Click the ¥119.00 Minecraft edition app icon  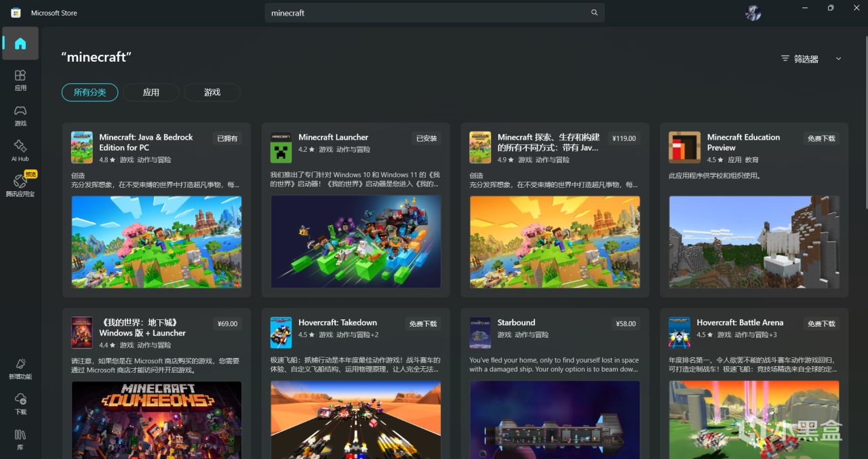tap(480, 147)
